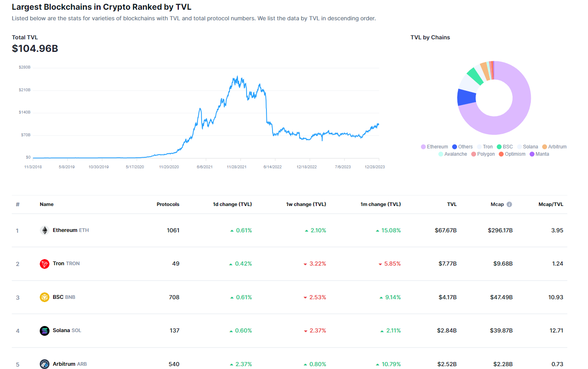Click Ethereum's protocols count 1061
The width and height of the screenshot is (588, 369).
point(173,230)
